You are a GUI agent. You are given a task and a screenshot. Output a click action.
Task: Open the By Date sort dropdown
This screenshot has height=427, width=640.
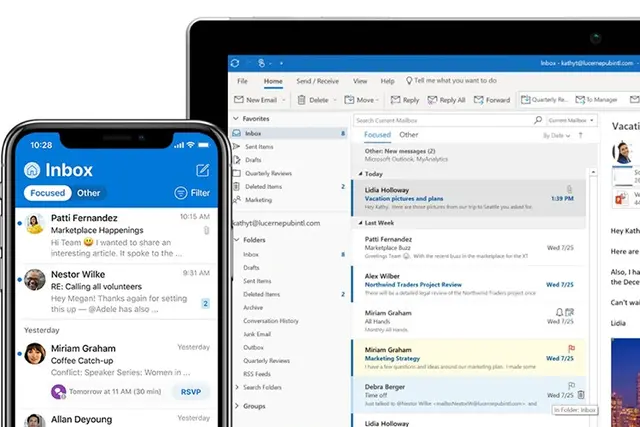click(x=556, y=136)
